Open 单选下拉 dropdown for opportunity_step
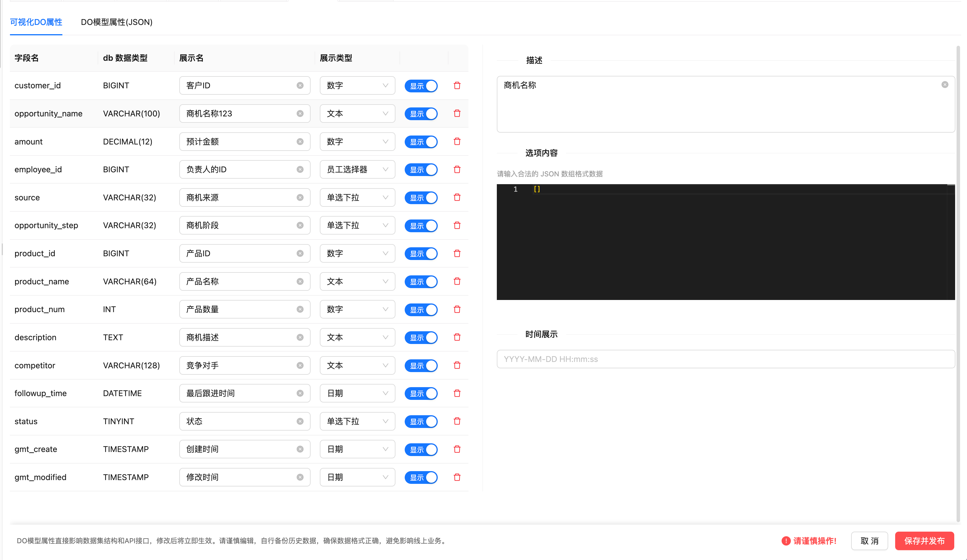 click(357, 226)
